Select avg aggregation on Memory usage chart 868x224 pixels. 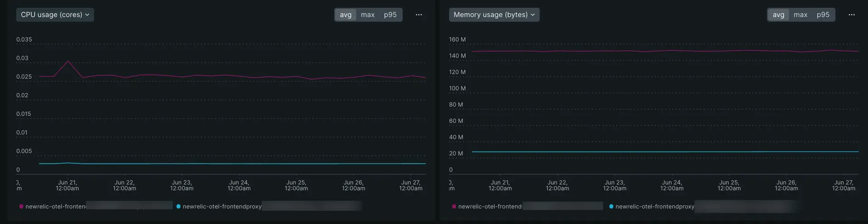point(778,15)
